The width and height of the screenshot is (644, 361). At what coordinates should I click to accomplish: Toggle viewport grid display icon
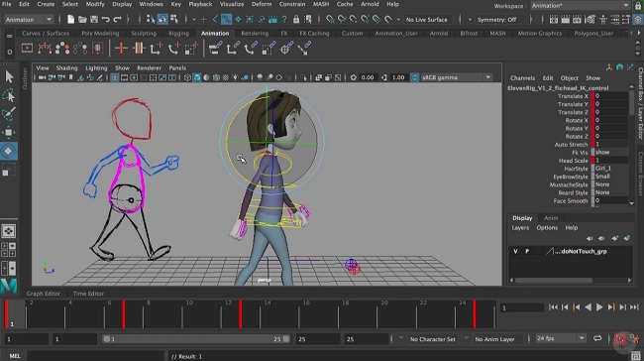tap(114, 77)
